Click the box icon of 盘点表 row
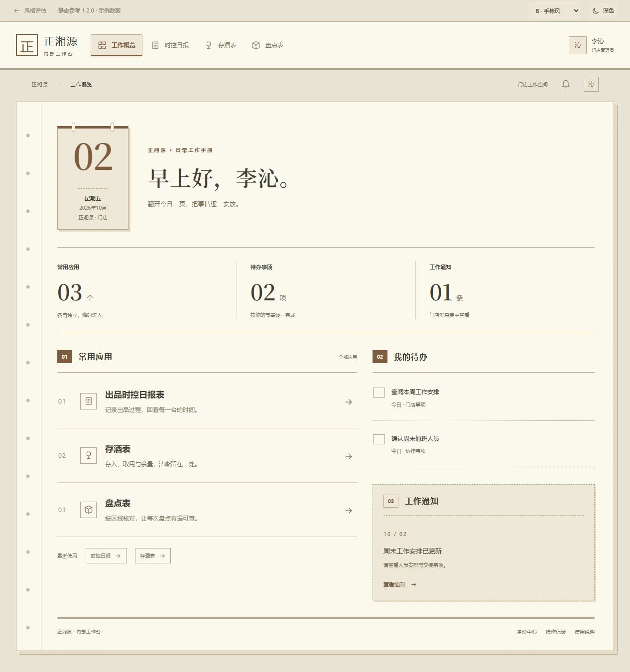 click(89, 510)
